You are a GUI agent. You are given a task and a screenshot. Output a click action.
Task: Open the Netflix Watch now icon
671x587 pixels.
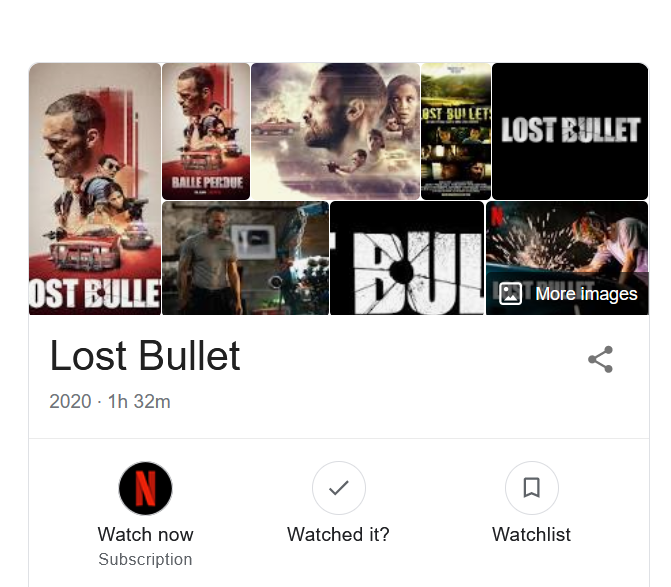click(x=145, y=488)
